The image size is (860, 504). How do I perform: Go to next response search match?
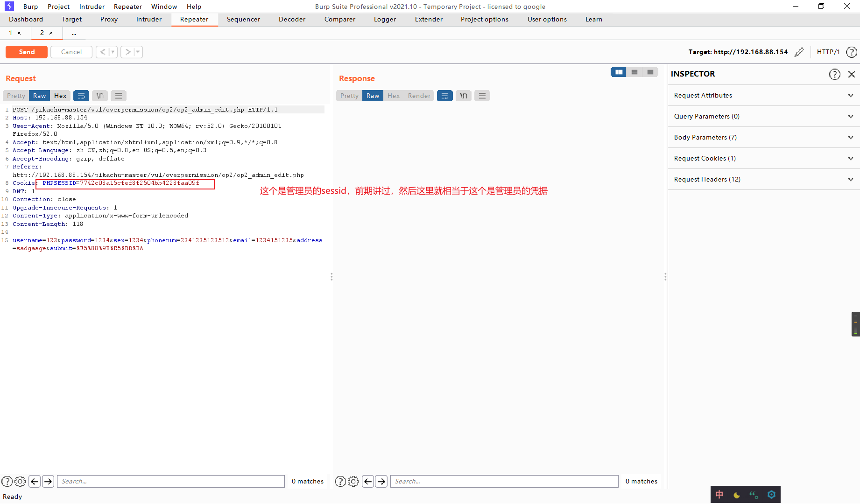(381, 481)
